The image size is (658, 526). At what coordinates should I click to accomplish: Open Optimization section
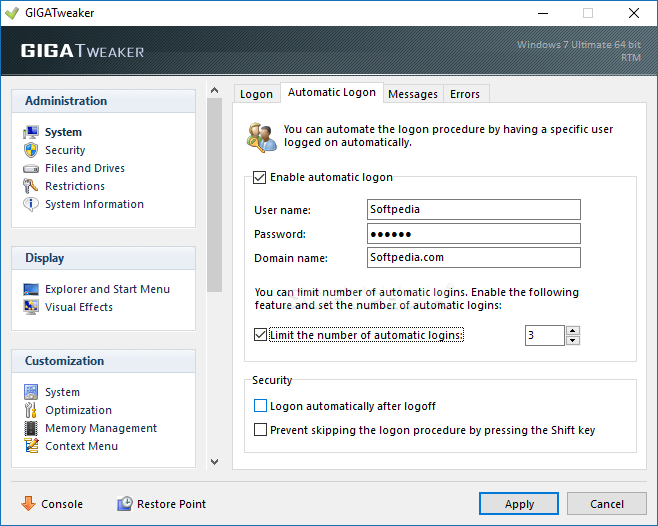point(78,410)
